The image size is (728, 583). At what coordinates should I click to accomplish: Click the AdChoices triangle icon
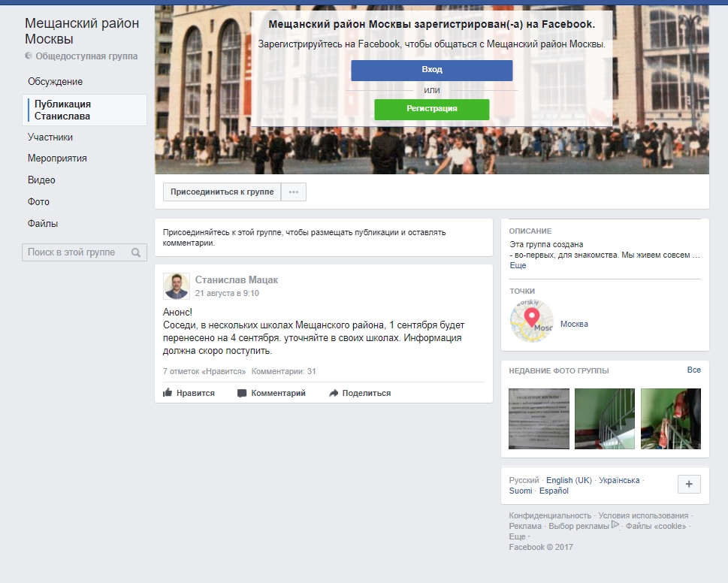tap(615, 525)
